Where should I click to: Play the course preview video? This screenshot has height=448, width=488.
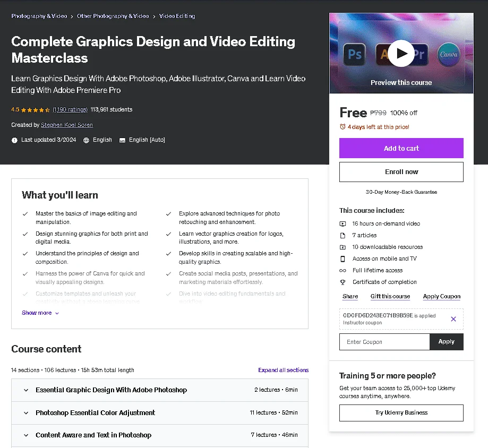pos(401,54)
